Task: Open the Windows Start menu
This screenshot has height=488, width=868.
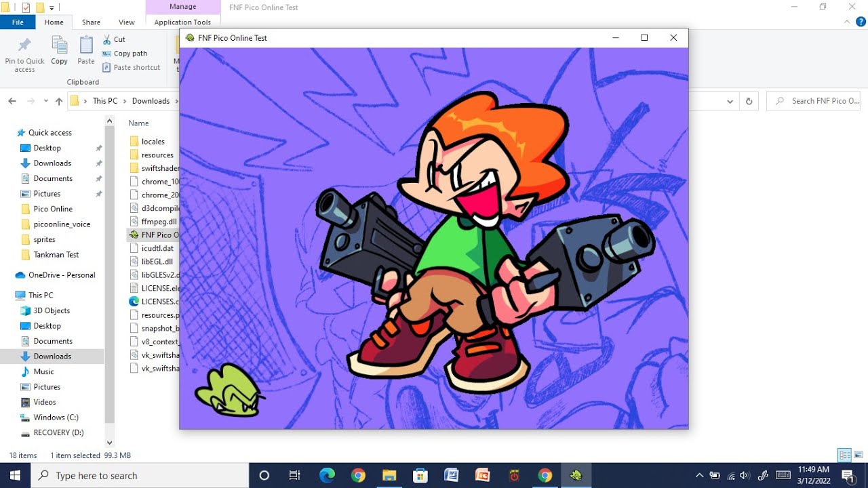Action: click(x=15, y=475)
